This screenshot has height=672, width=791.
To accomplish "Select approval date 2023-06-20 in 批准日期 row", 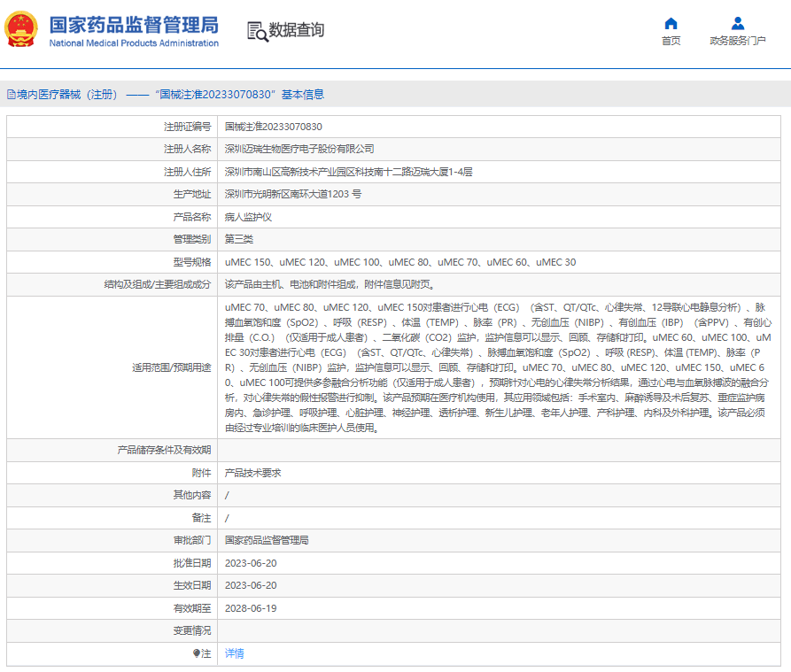I will click(x=251, y=563).
